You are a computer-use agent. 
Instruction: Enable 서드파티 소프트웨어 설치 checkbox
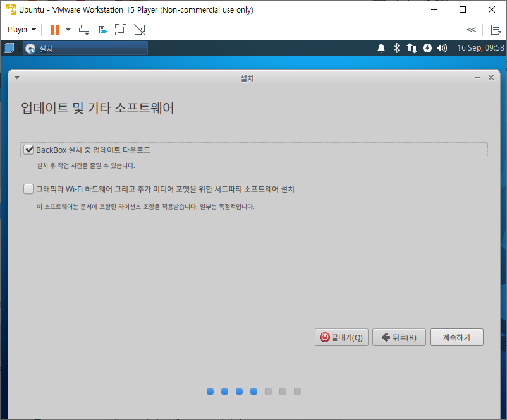click(x=28, y=189)
